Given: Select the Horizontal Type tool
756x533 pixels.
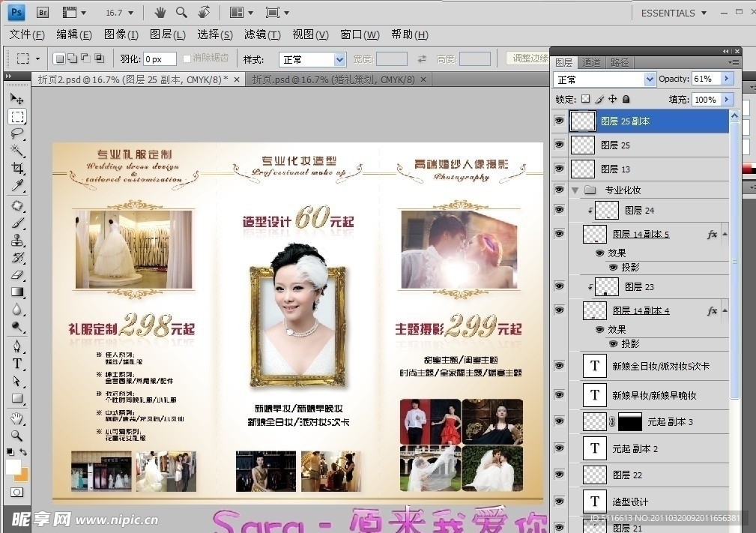Looking at the screenshot, I should [17, 364].
